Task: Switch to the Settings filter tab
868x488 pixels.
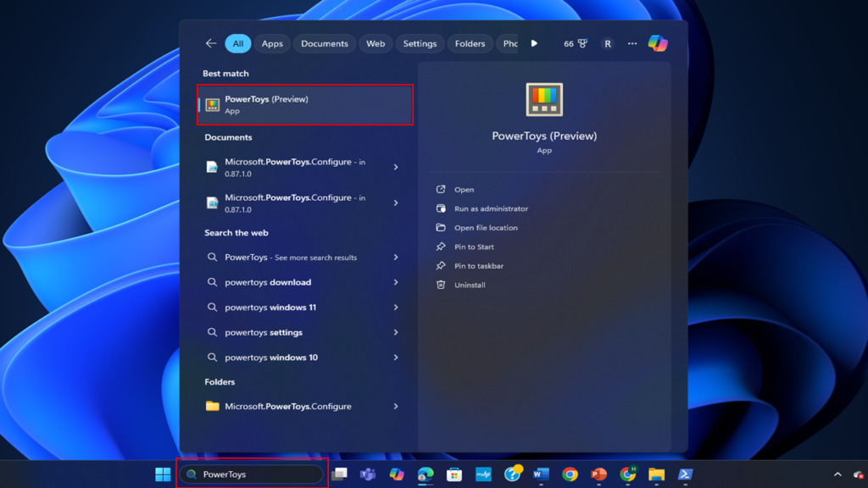Action: tap(420, 44)
